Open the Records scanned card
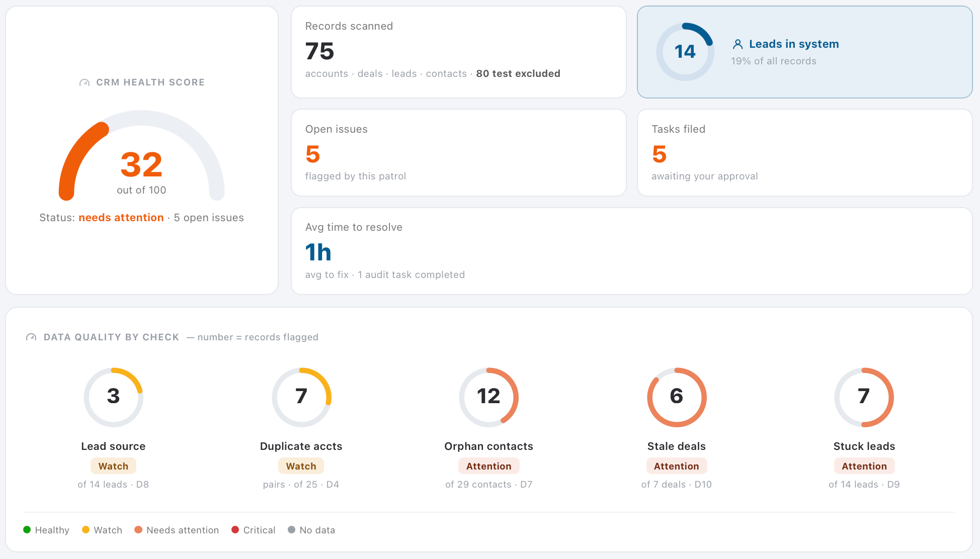Viewport: 980px width, 559px height. [458, 52]
